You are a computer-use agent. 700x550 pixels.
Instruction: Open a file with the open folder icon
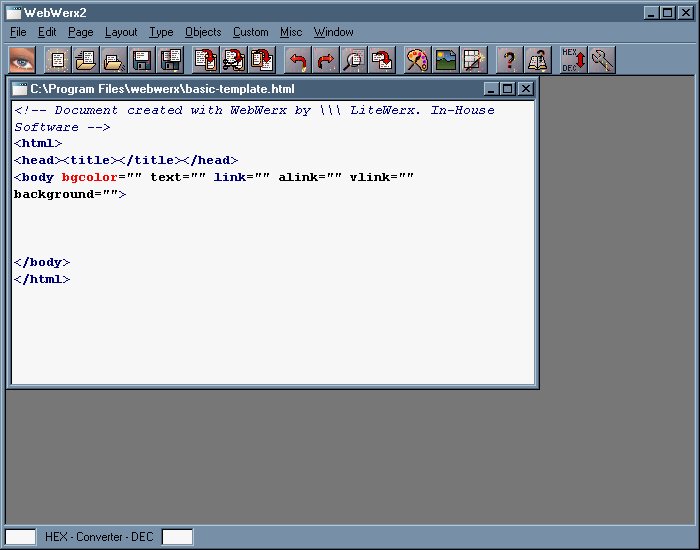[x=114, y=59]
